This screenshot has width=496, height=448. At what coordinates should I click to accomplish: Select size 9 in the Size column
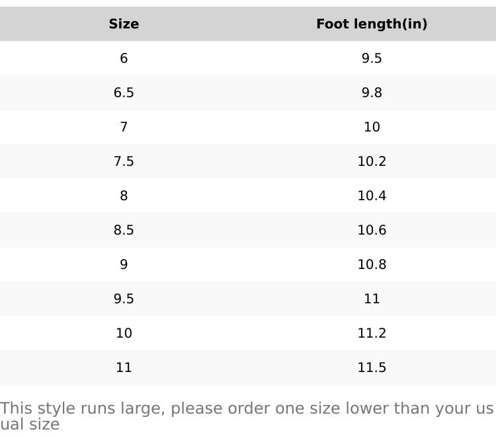point(124,265)
